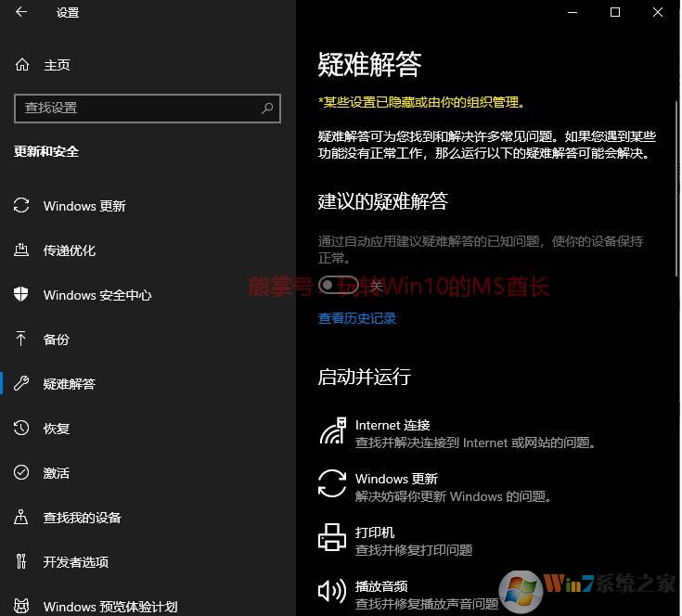The width and height of the screenshot is (682, 616).
Task: Run the 播放音频 troubleshooter
Action: [408, 595]
